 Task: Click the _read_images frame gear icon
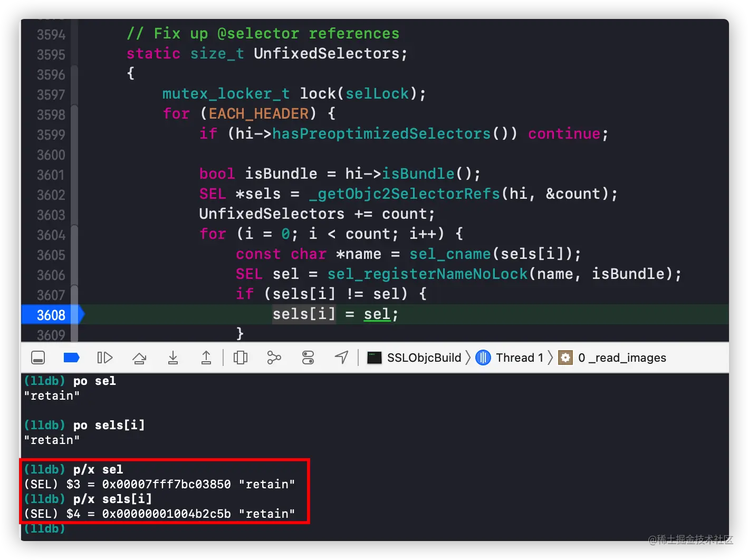coord(565,358)
